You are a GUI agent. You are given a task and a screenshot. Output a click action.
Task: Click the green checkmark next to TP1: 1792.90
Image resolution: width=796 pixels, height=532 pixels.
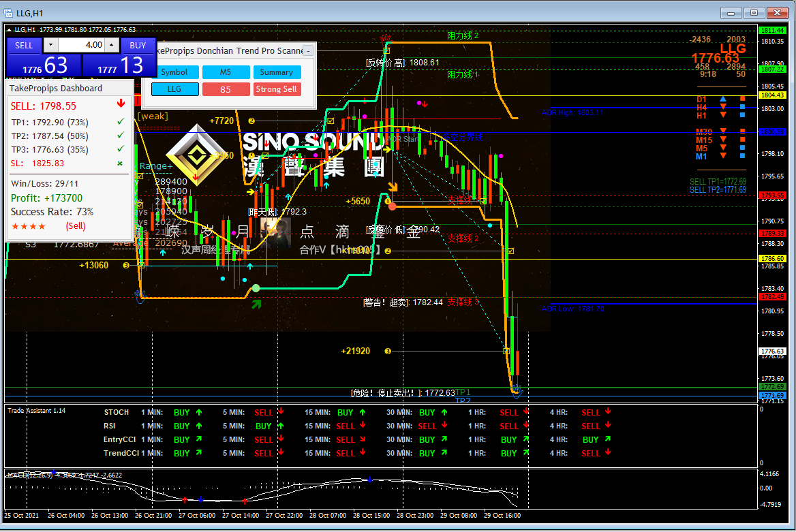point(121,122)
